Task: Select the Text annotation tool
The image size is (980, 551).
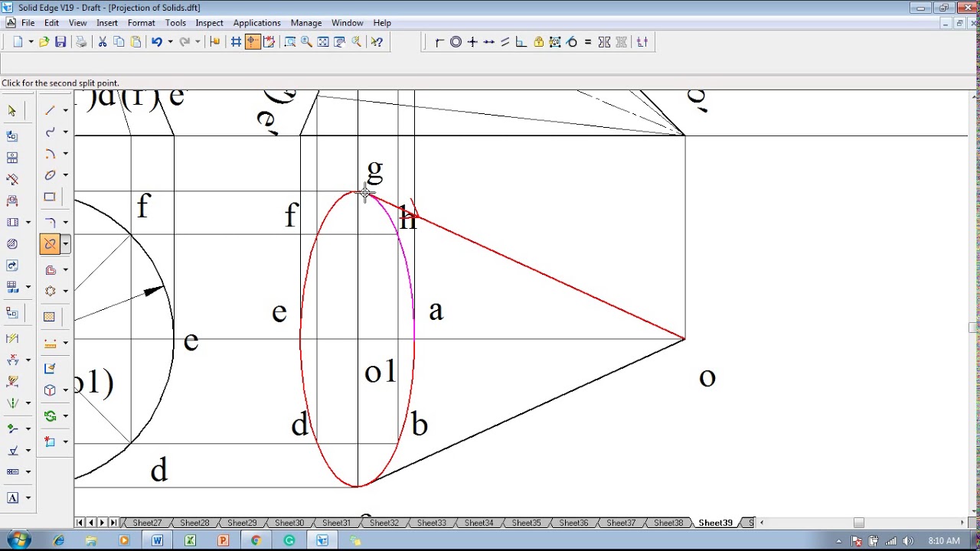Action: tap(12, 498)
